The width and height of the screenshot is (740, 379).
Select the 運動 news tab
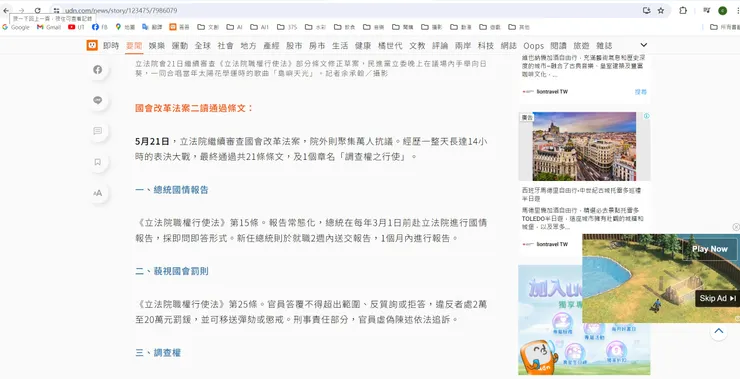(x=180, y=46)
